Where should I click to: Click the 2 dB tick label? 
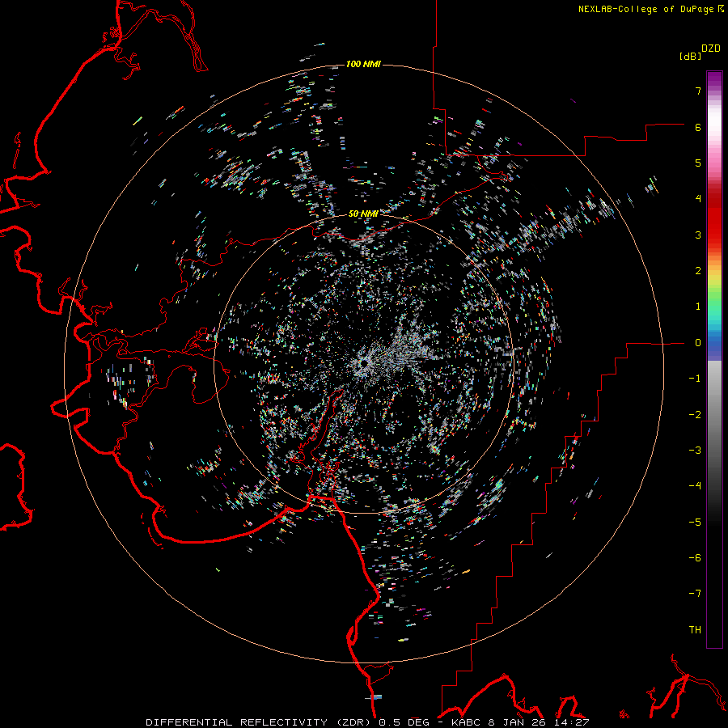(x=698, y=271)
